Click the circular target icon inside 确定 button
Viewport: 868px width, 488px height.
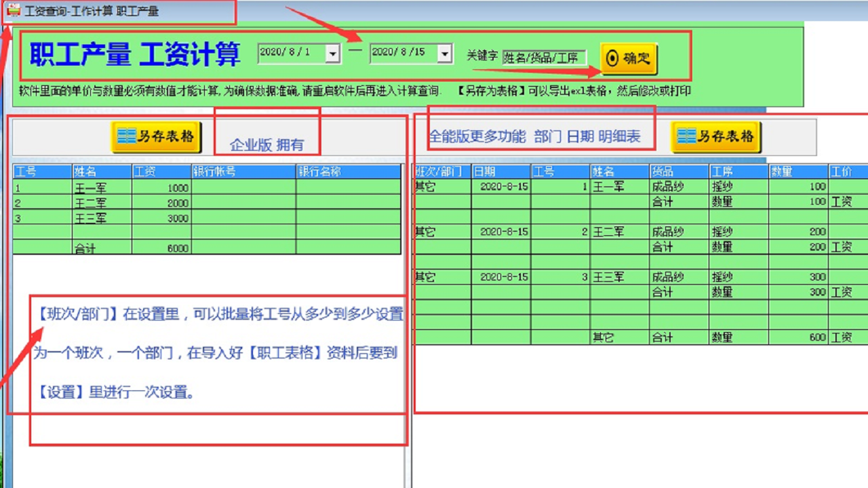coord(614,59)
